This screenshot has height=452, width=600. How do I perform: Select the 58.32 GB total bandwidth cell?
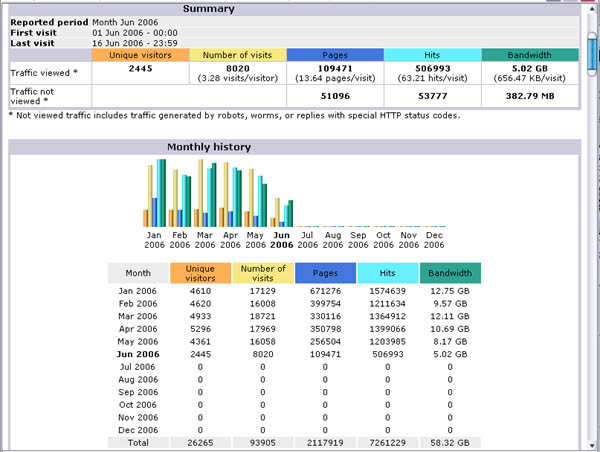[x=449, y=441]
